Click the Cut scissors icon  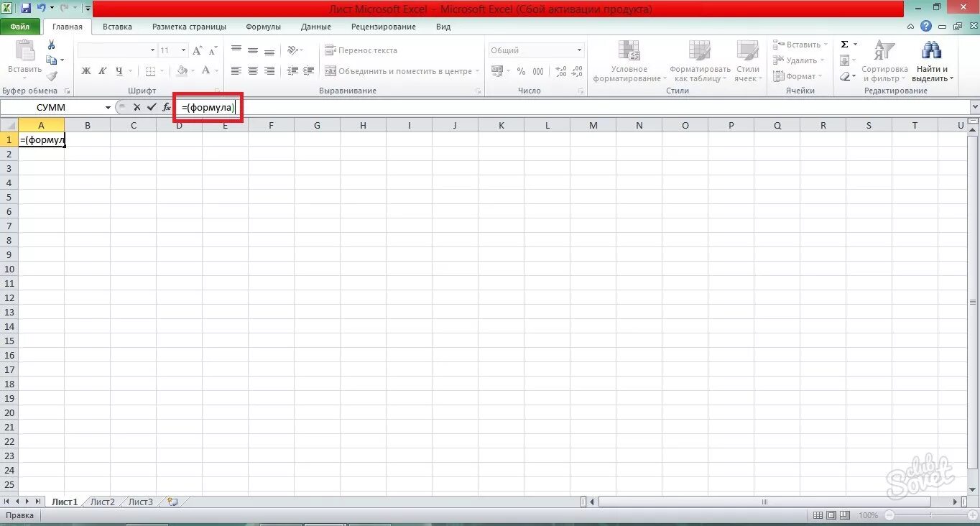[x=51, y=45]
